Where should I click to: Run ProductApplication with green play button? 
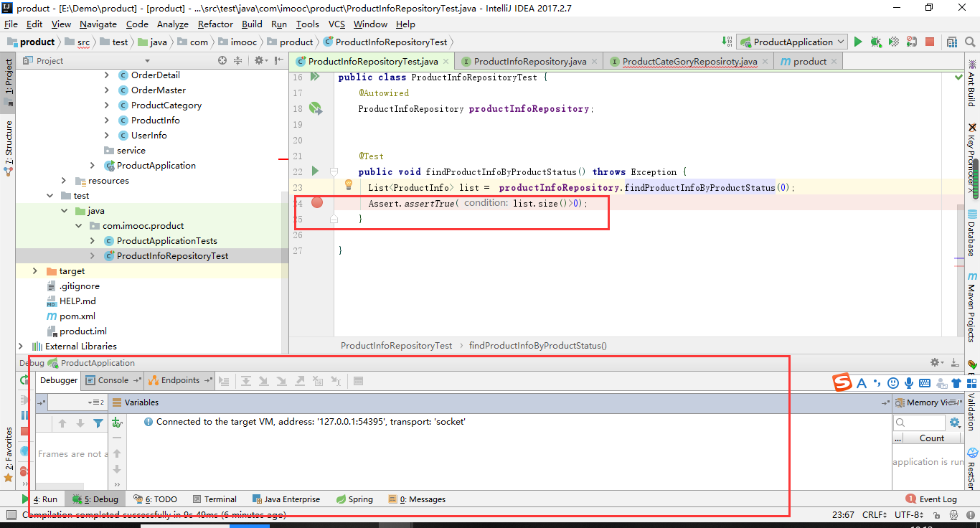[858, 42]
